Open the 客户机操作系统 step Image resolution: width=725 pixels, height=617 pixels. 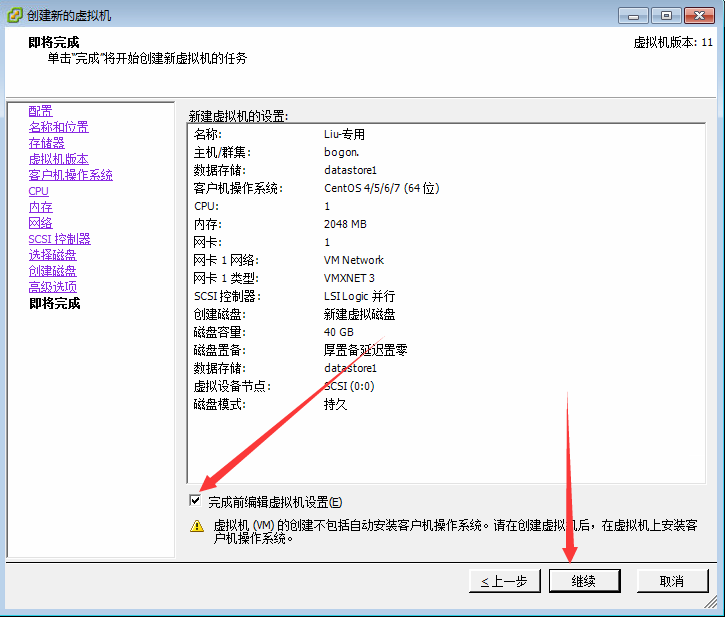pyautogui.click(x=70, y=175)
